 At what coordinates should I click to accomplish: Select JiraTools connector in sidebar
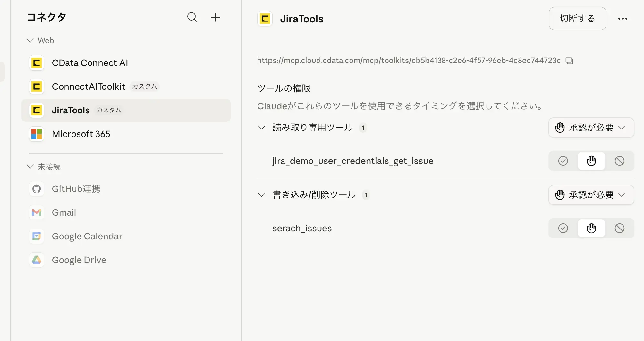tap(126, 110)
